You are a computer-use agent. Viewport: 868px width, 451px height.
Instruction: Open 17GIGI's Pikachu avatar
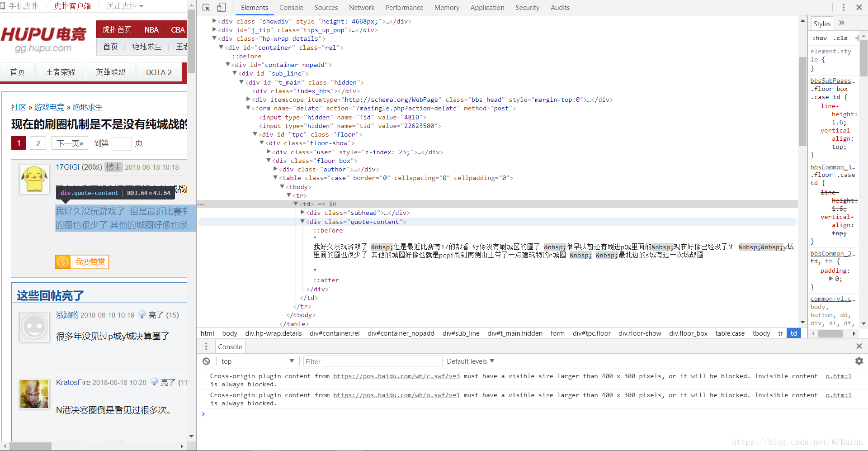(34, 180)
